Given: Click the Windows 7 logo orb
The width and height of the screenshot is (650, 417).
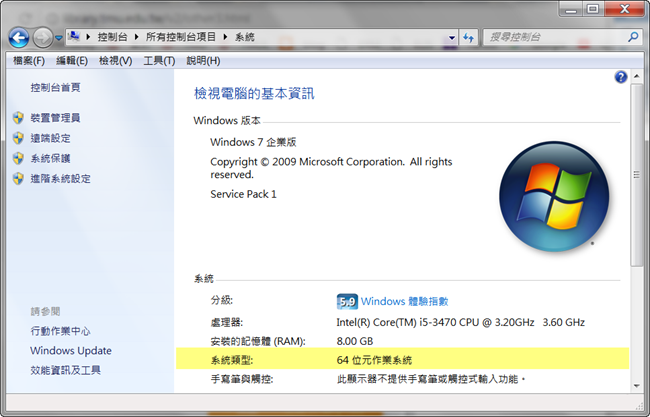Looking at the screenshot, I should (x=554, y=196).
